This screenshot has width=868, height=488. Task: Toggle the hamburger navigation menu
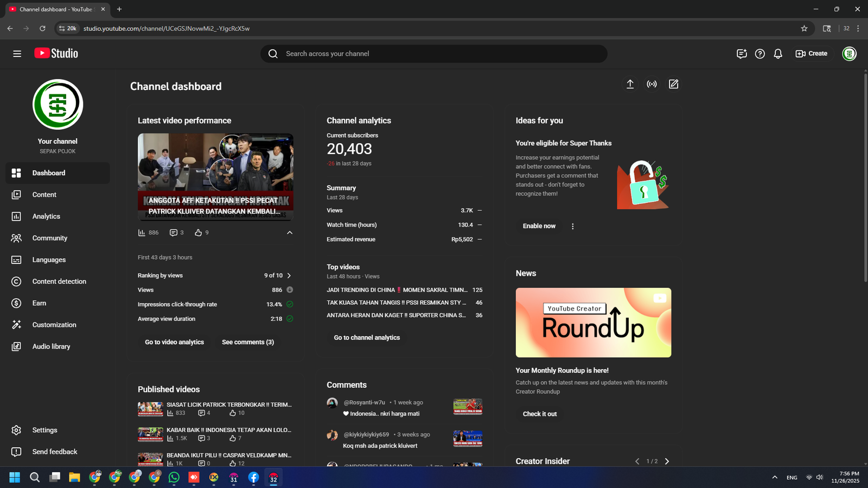(x=17, y=54)
